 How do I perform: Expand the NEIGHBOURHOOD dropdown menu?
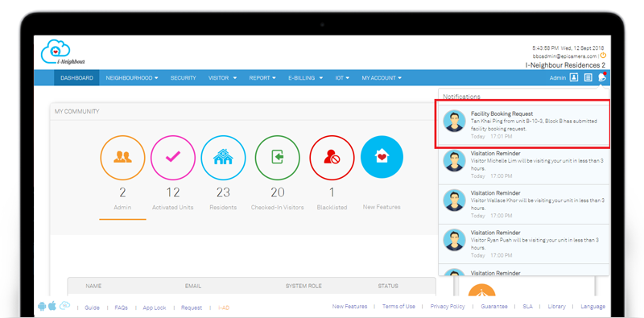tap(132, 77)
